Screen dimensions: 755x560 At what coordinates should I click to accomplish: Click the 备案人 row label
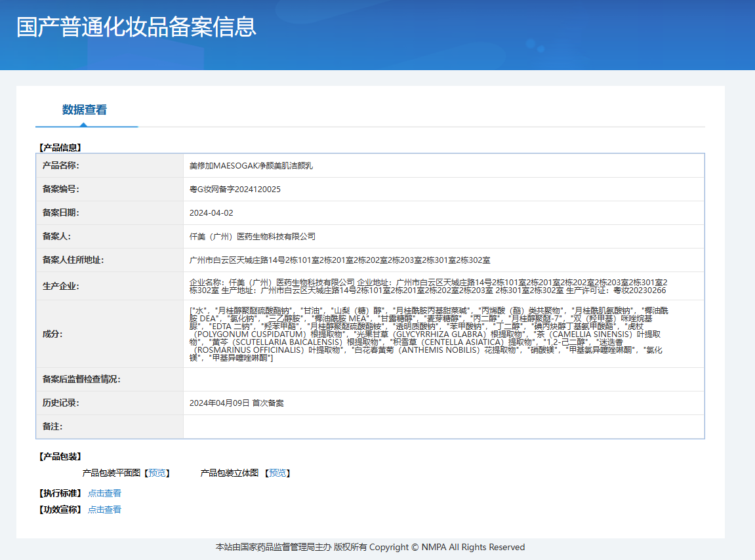(x=56, y=236)
